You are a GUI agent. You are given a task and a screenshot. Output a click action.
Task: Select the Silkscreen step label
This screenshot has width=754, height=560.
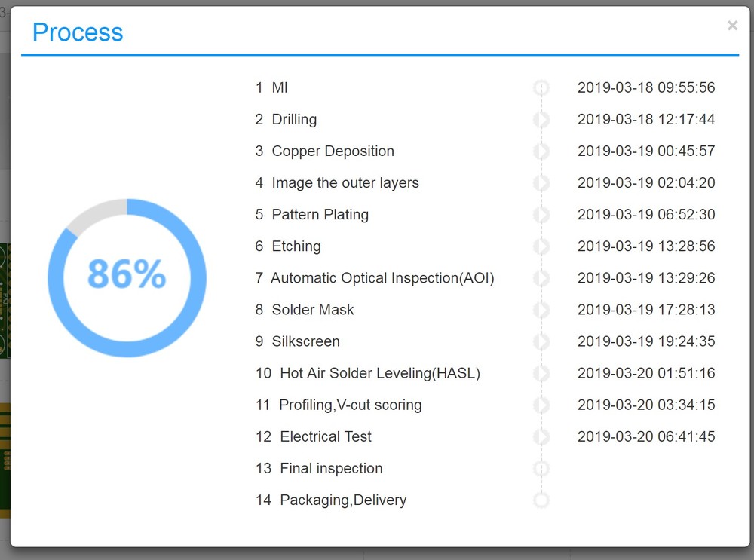(x=305, y=341)
